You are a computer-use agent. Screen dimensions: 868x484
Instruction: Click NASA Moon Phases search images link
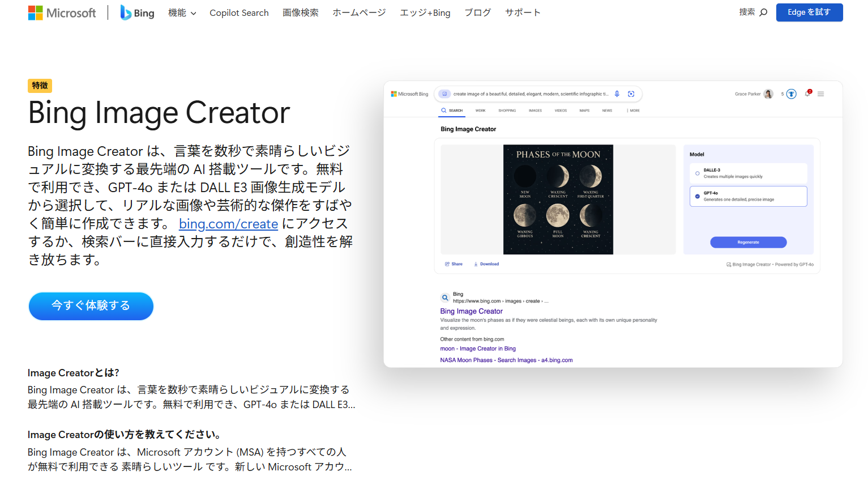click(x=507, y=360)
